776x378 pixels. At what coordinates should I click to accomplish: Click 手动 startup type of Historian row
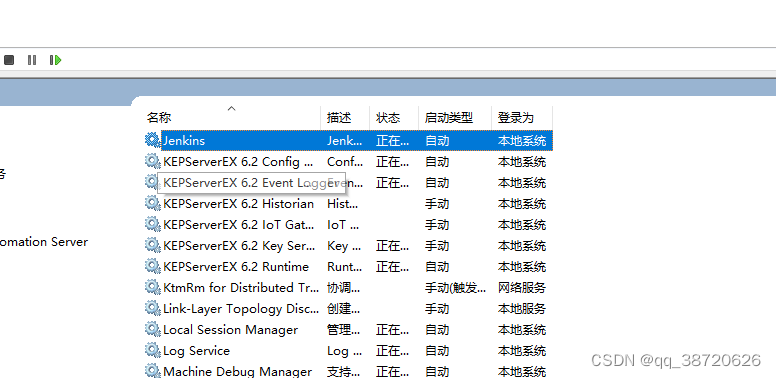[437, 203]
